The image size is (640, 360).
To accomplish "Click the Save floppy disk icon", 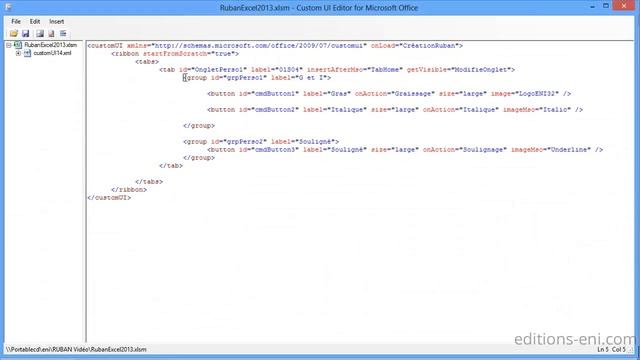I will 25,33.
